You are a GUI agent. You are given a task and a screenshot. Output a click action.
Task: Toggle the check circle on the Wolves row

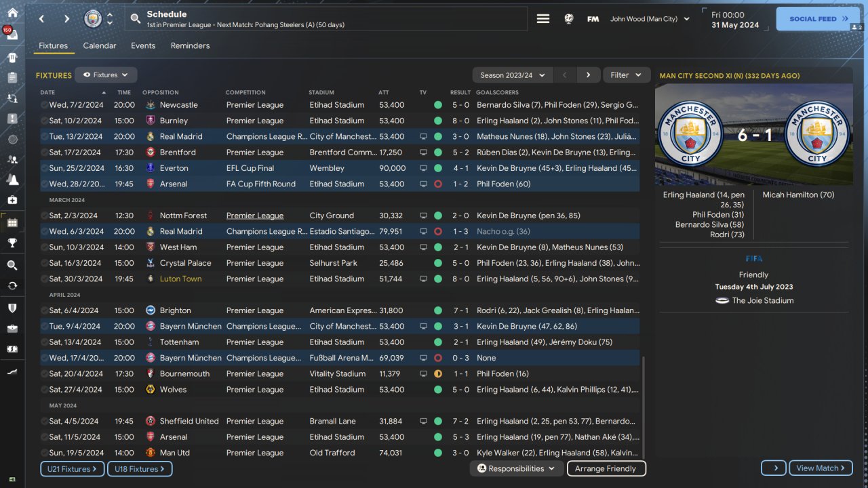(45, 390)
